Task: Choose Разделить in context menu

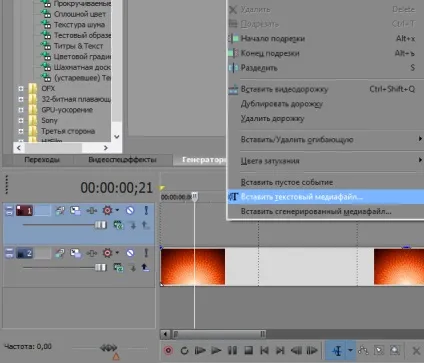Action: coord(325,68)
